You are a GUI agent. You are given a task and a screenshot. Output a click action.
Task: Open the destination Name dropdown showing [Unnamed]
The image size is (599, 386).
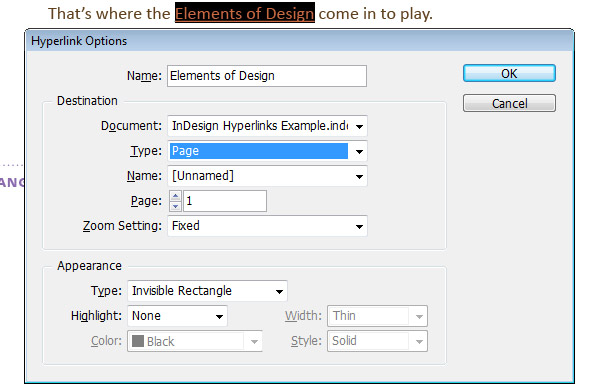267,176
